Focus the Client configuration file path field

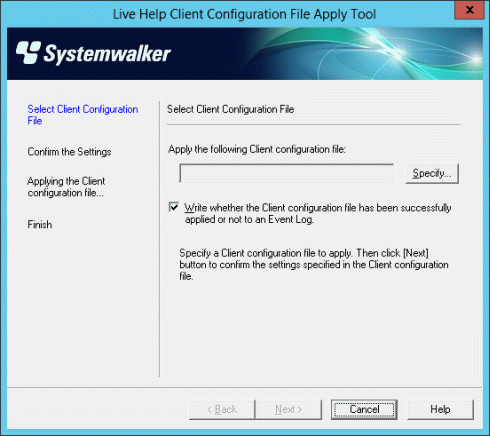pyautogui.click(x=286, y=173)
